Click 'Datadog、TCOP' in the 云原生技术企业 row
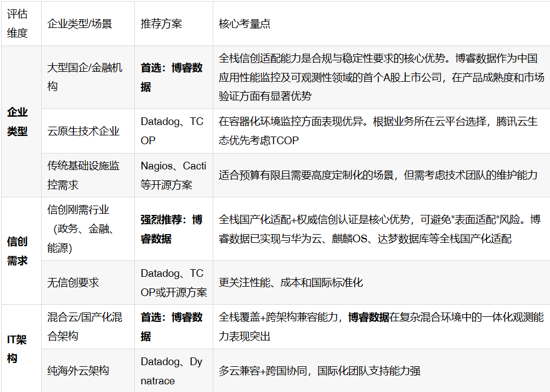The height and width of the screenshot is (392, 550). point(174,131)
